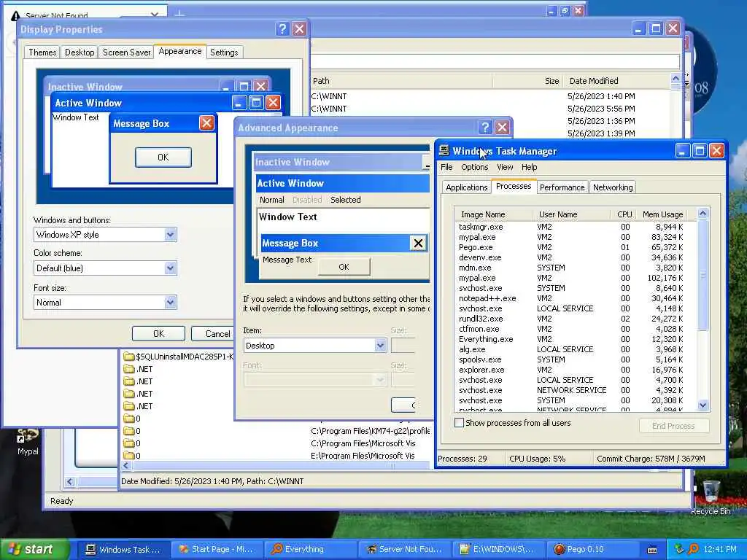Open the Mypal desktop shortcut
747x560 pixels.
click(28, 441)
